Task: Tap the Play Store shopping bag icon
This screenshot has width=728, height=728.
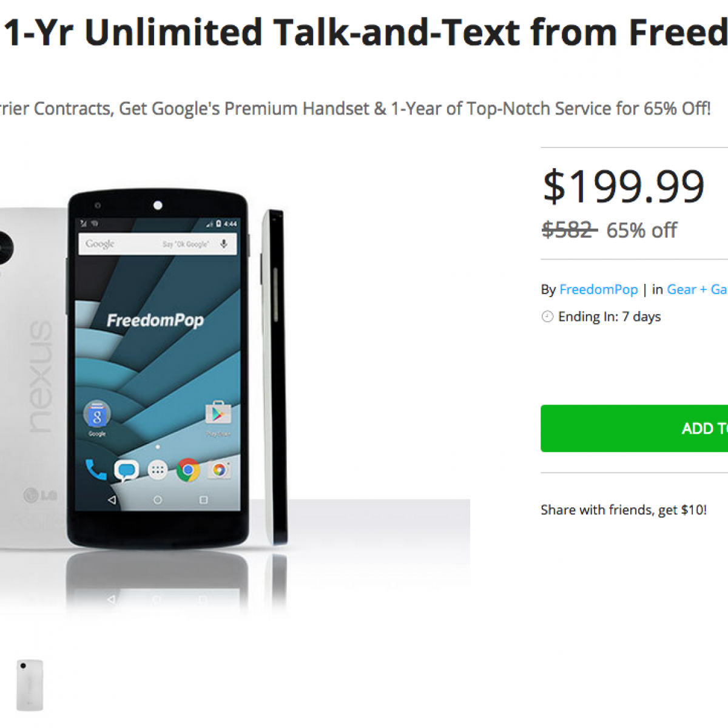Action: click(x=218, y=414)
